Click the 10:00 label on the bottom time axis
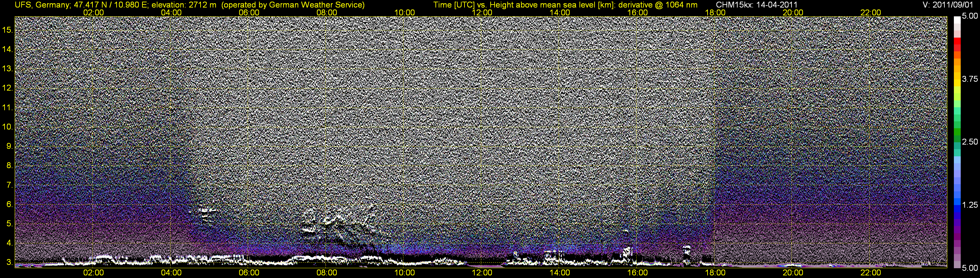The width and height of the screenshot is (980, 278). pyautogui.click(x=404, y=273)
